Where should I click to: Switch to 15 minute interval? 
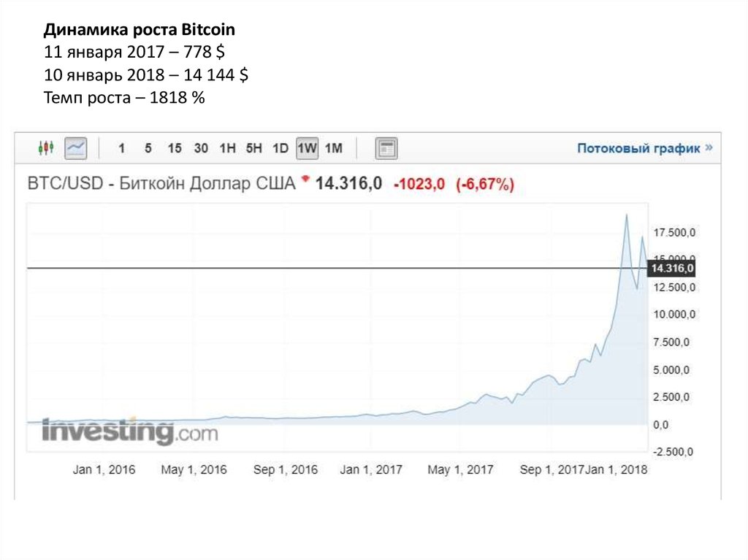click(x=174, y=149)
